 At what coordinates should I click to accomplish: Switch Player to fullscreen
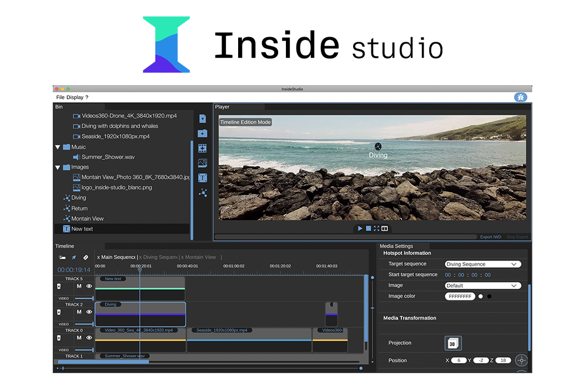point(376,228)
